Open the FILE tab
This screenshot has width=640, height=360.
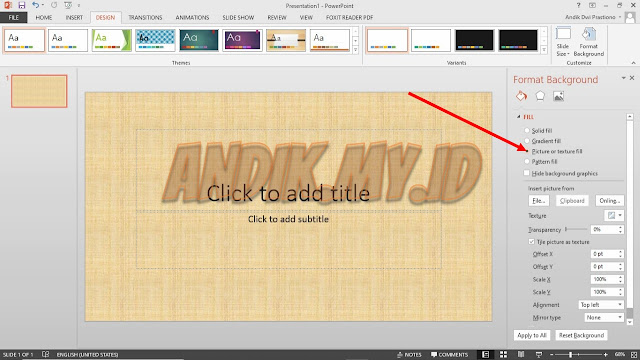[x=13, y=18]
